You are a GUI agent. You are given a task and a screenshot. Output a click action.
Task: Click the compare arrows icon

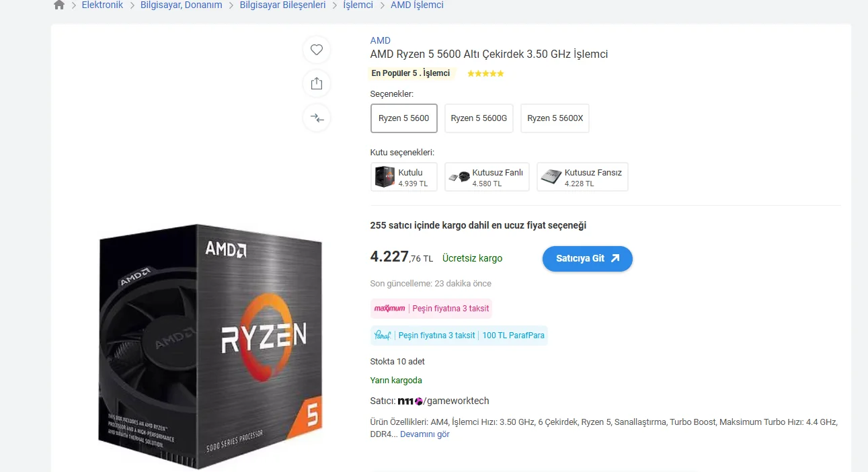317,118
